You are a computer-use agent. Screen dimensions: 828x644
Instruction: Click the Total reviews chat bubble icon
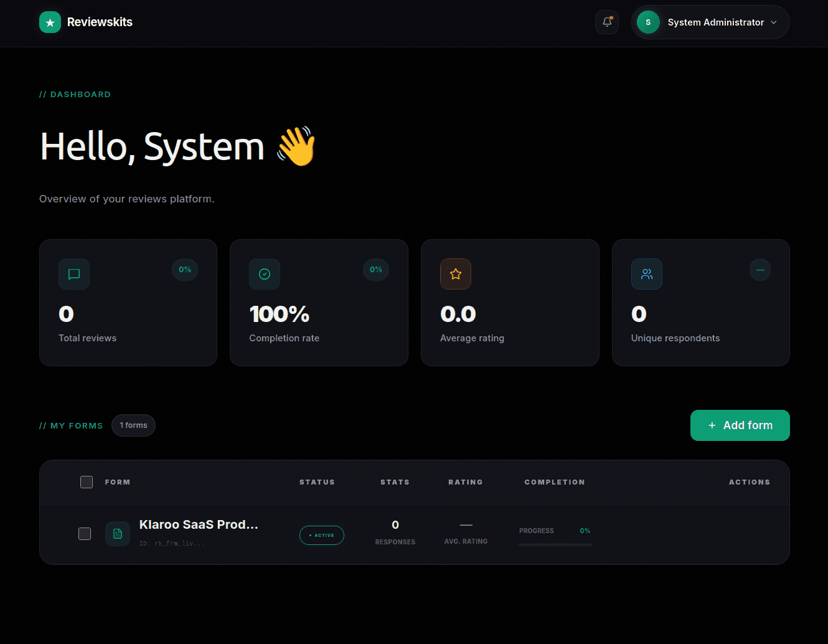[x=74, y=274]
